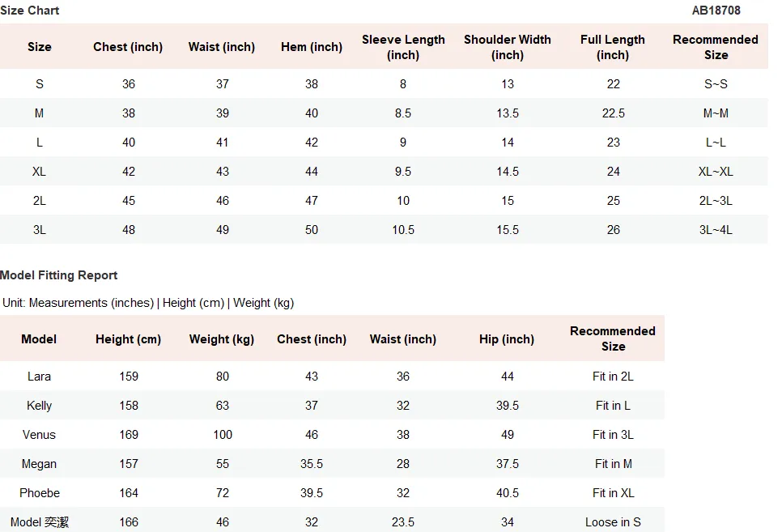
Task: Click the 3L~4L recommended size cell
Action: (716, 230)
